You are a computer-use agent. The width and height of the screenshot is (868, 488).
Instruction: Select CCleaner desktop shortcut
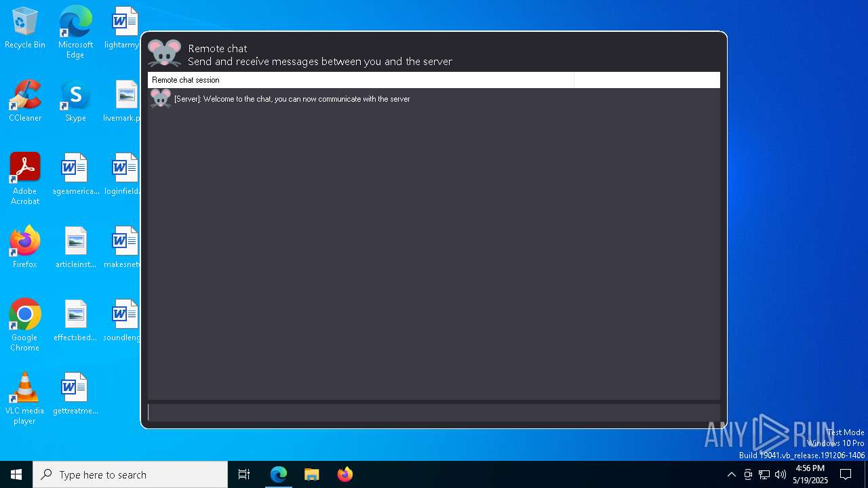tap(25, 101)
